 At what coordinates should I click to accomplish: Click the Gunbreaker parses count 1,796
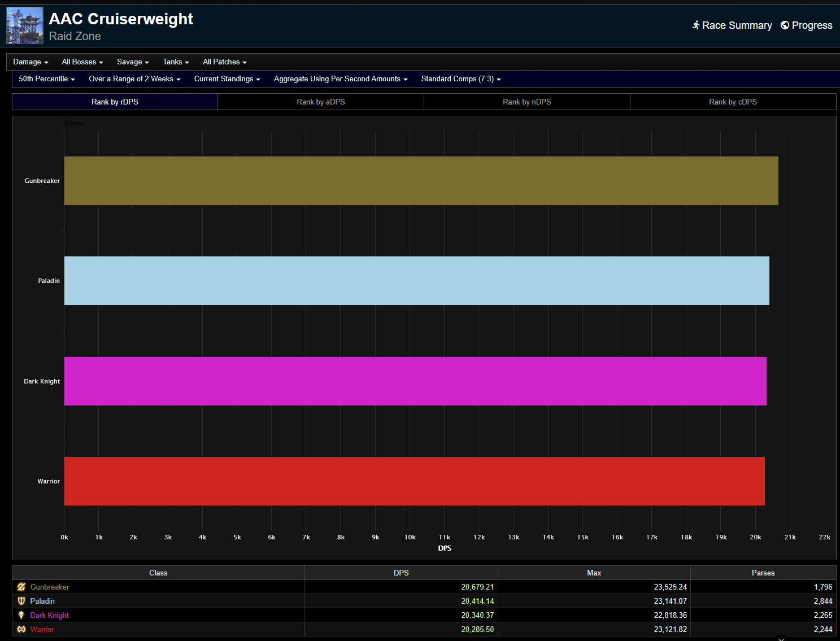tap(823, 587)
